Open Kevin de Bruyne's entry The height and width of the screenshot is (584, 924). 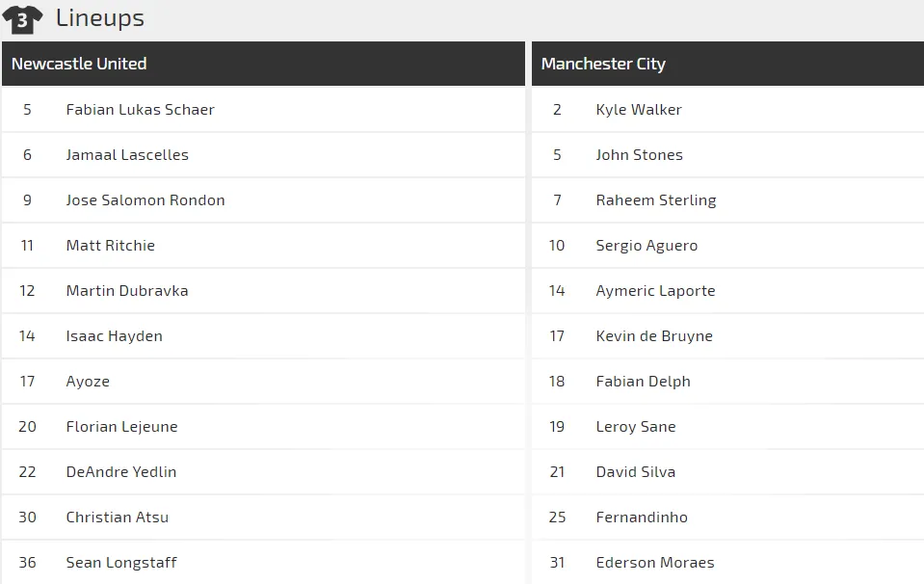(x=654, y=336)
